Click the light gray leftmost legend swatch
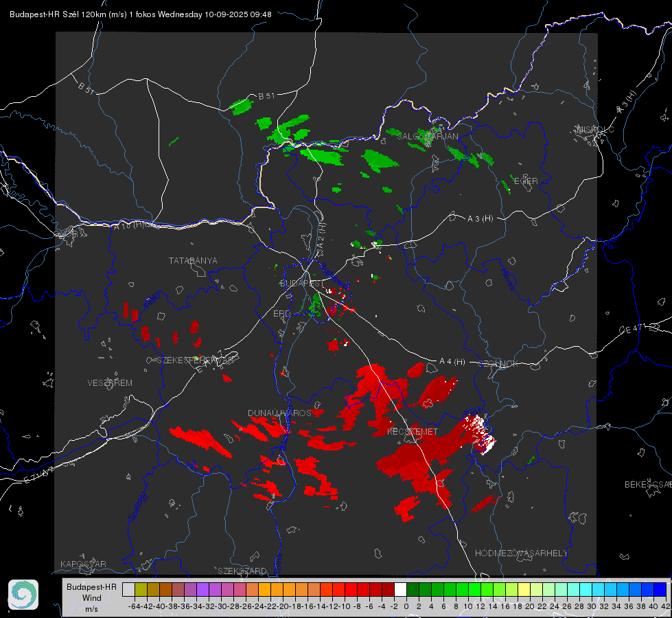 [x=128, y=590]
